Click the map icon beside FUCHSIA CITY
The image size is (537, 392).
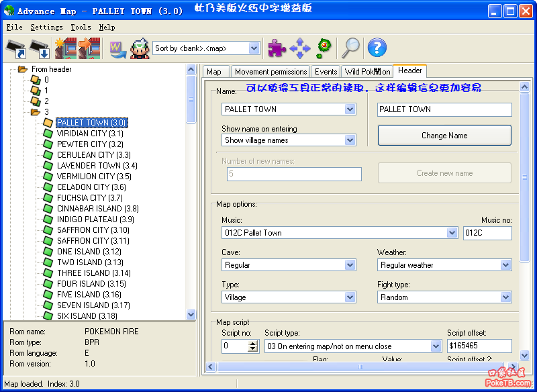point(48,198)
